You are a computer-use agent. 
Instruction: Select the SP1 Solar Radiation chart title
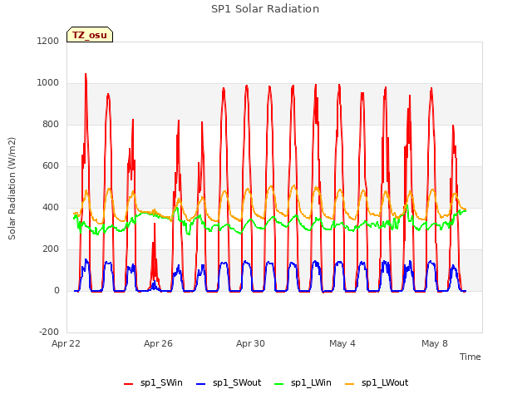point(265,9)
